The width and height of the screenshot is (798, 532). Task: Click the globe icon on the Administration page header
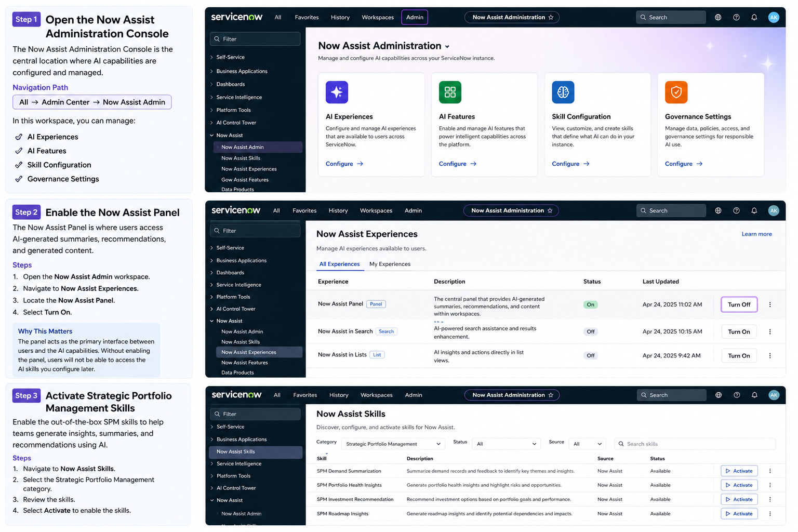pyautogui.click(x=718, y=17)
